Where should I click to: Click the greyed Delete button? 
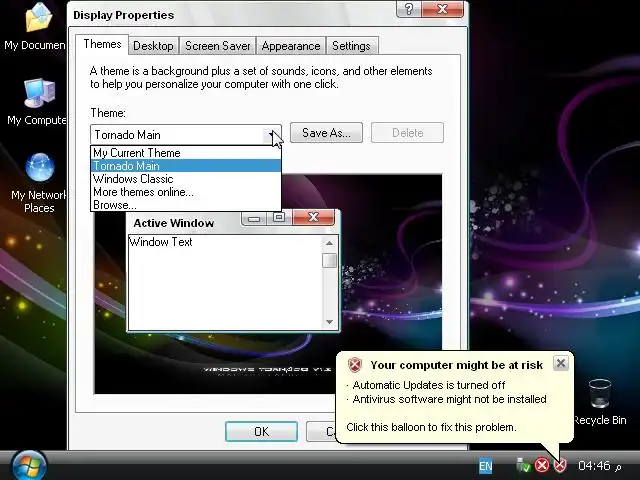(x=407, y=133)
